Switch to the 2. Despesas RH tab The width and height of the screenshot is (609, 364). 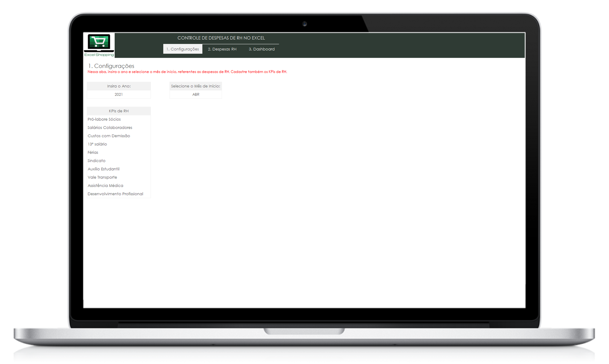pyautogui.click(x=222, y=49)
